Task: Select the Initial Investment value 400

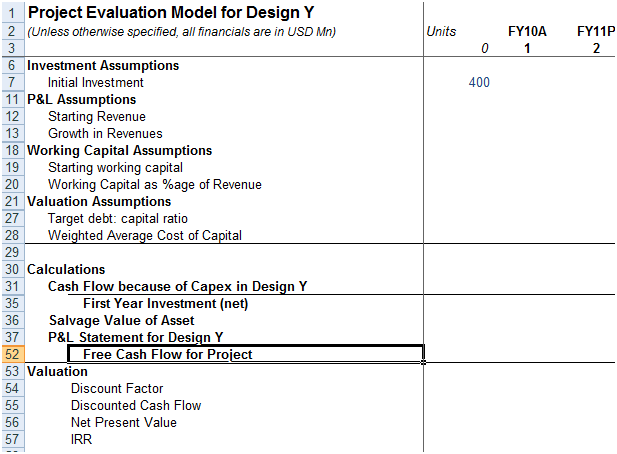Action: coord(479,83)
